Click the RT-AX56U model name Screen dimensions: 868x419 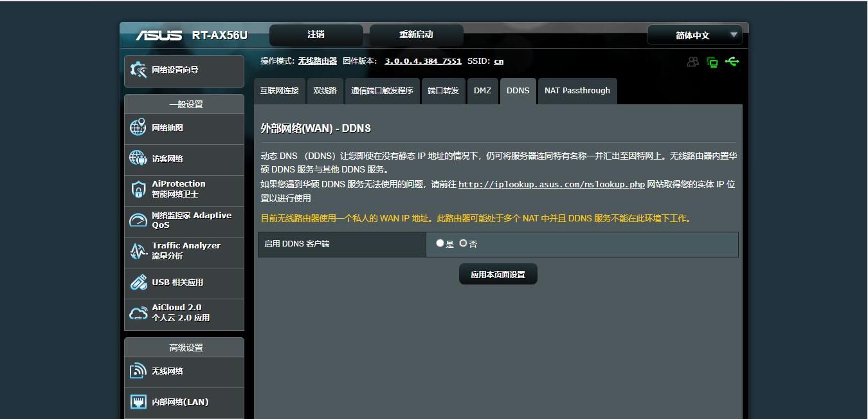(219, 35)
